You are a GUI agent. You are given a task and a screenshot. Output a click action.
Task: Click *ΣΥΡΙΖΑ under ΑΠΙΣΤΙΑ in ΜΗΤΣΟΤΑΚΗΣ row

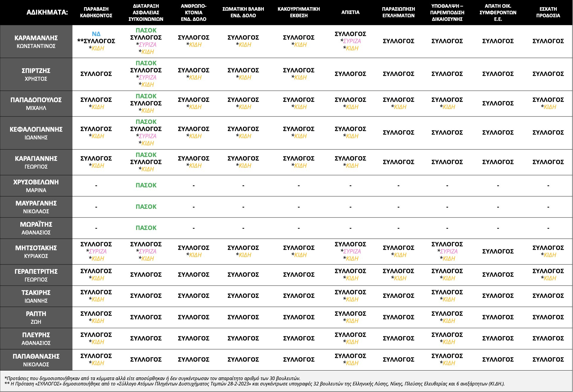coord(351,251)
